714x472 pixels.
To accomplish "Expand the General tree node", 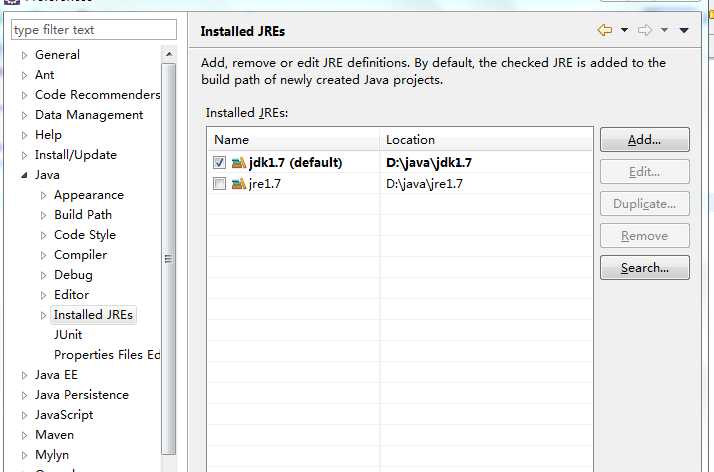I will [x=24, y=55].
